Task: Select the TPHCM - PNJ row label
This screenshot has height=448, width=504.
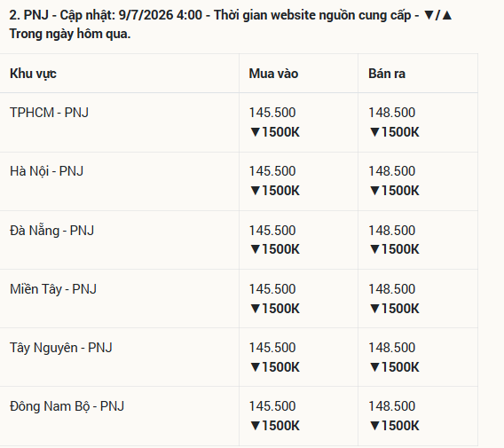Action: pos(49,113)
